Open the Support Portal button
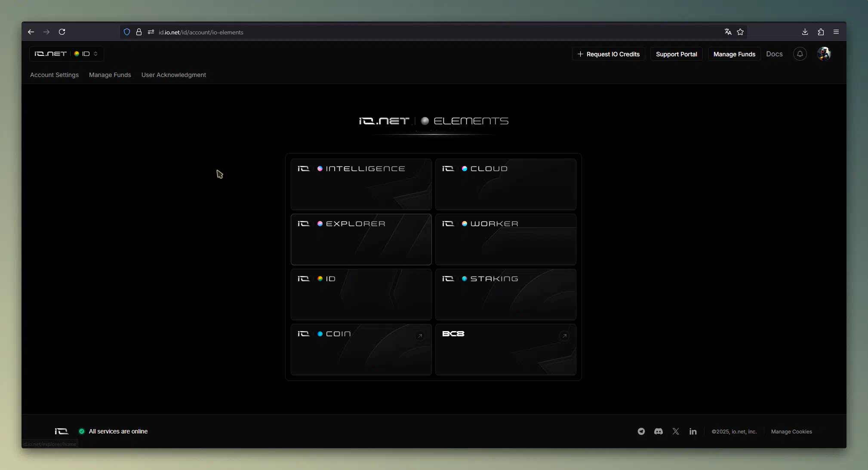The height and width of the screenshot is (470, 868). pos(676,54)
